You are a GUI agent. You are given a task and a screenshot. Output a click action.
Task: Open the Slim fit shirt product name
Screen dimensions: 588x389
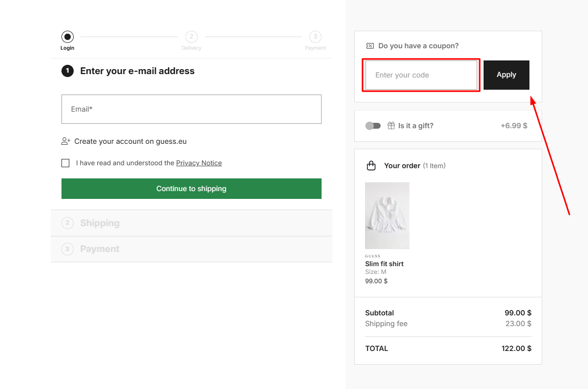pos(385,264)
